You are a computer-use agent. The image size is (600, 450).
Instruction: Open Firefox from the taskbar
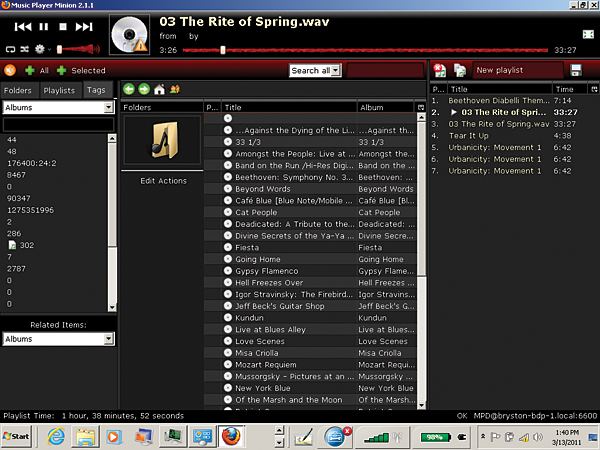click(x=231, y=437)
